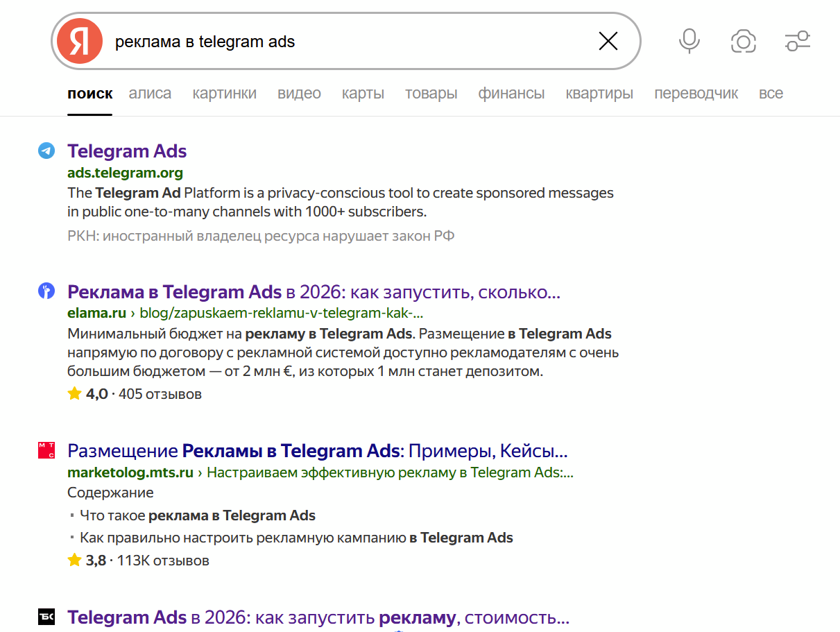
Task: Open image search with camera icon
Action: pyautogui.click(x=743, y=42)
